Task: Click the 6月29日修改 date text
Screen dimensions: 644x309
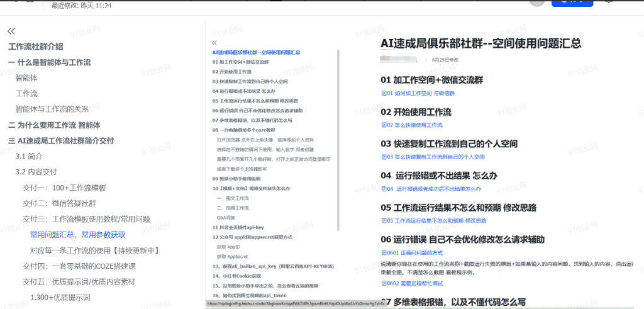Action: pos(445,60)
